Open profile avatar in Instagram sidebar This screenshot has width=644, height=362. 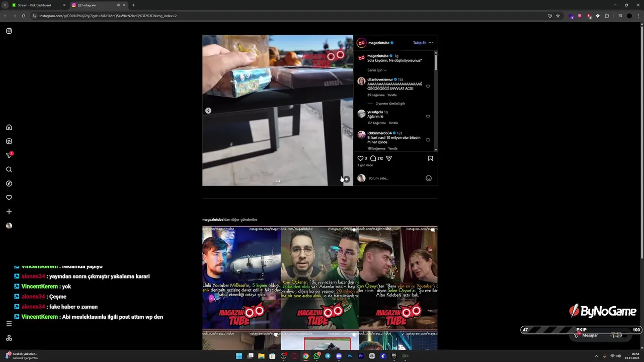9,226
